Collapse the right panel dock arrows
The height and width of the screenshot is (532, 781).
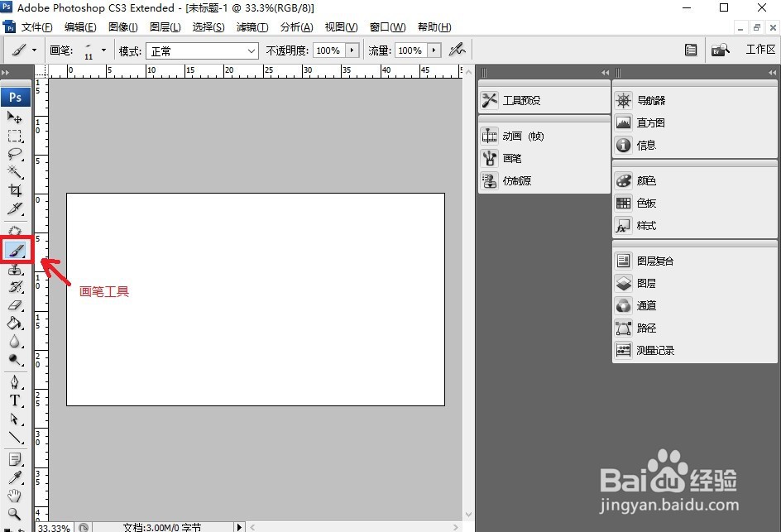tap(772, 73)
